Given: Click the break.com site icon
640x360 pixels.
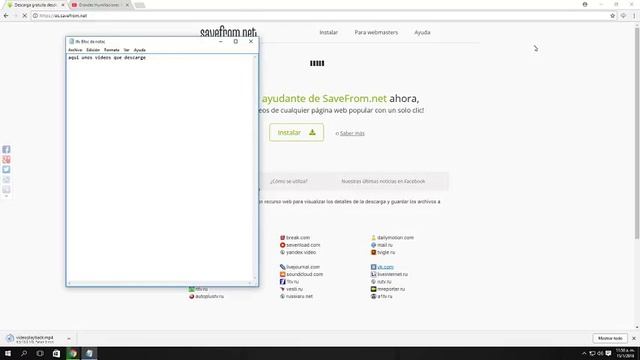Looking at the screenshot, I should pos(282,238).
